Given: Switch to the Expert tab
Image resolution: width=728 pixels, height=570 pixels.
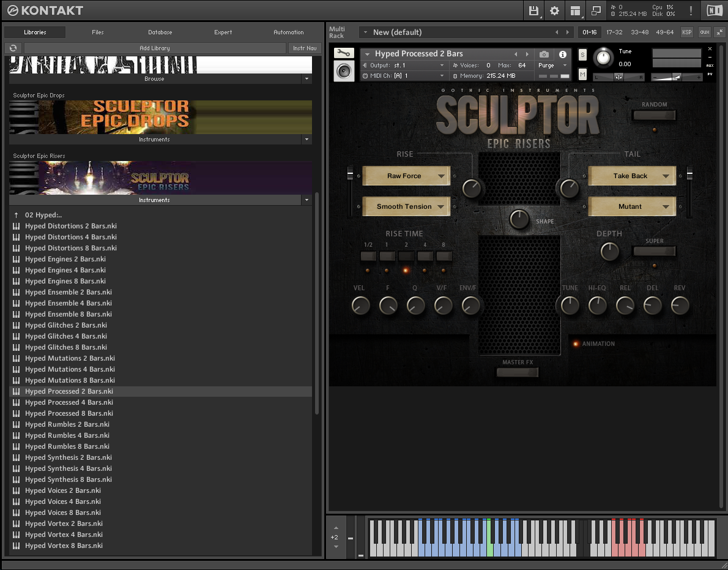Looking at the screenshot, I should (x=223, y=32).
